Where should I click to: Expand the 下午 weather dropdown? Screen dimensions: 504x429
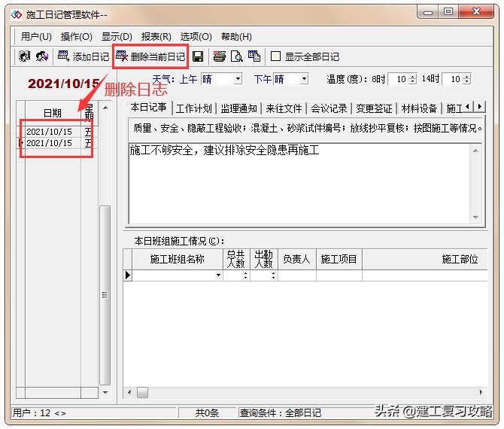click(304, 78)
